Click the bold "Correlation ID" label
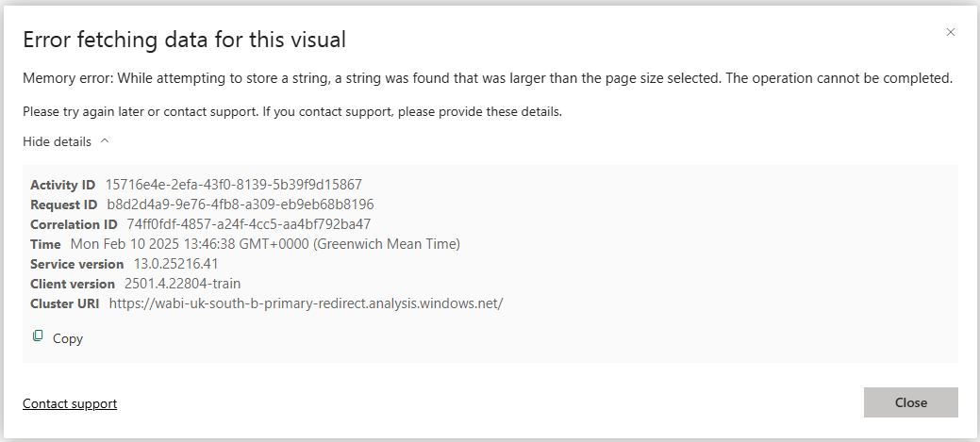980x442 pixels. tap(74, 224)
